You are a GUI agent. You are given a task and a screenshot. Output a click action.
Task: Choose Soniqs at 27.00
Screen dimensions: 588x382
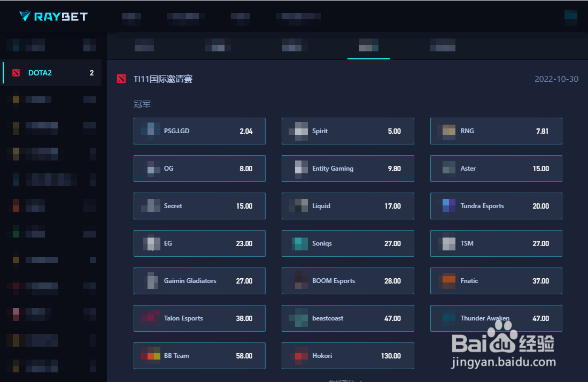tap(347, 243)
